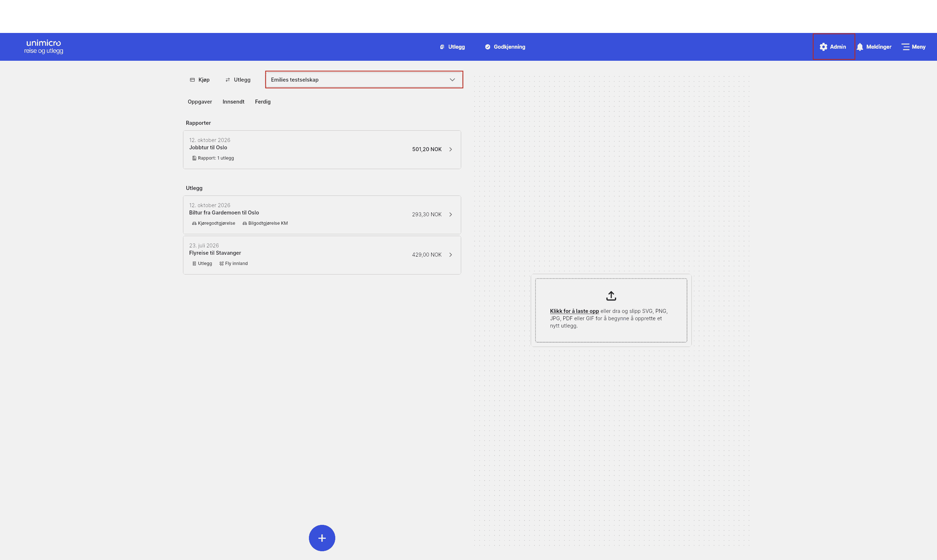
Task: Click the upload arrow icon in the drop zone
Action: pyautogui.click(x=611, y=296)
